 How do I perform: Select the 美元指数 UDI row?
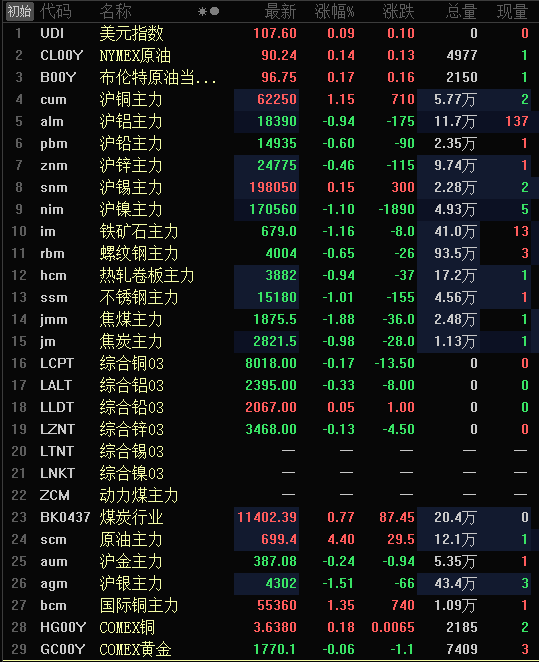[269, 33]
